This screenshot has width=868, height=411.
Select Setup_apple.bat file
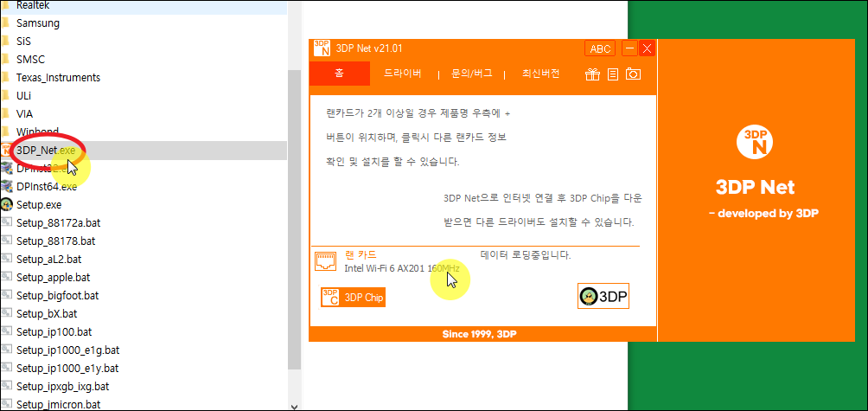53,277
